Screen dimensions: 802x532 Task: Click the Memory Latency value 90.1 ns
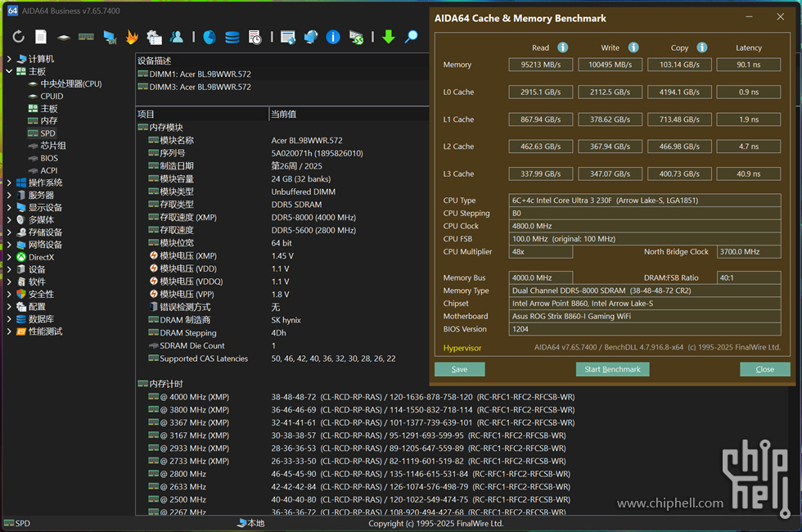pos(748,65)
